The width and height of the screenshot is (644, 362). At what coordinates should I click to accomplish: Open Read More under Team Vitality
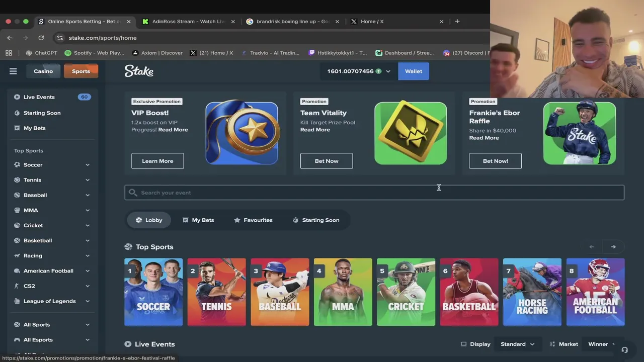coord(315,130)
